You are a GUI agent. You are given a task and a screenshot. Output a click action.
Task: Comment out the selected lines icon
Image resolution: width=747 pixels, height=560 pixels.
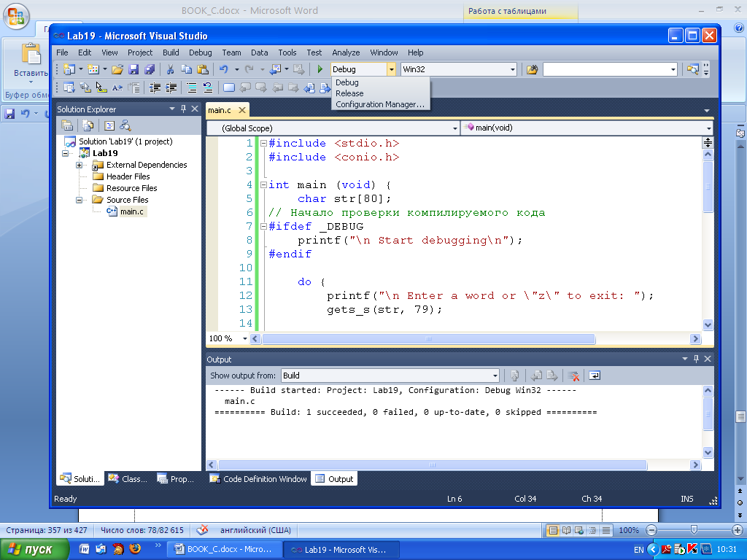click(192, 87)
